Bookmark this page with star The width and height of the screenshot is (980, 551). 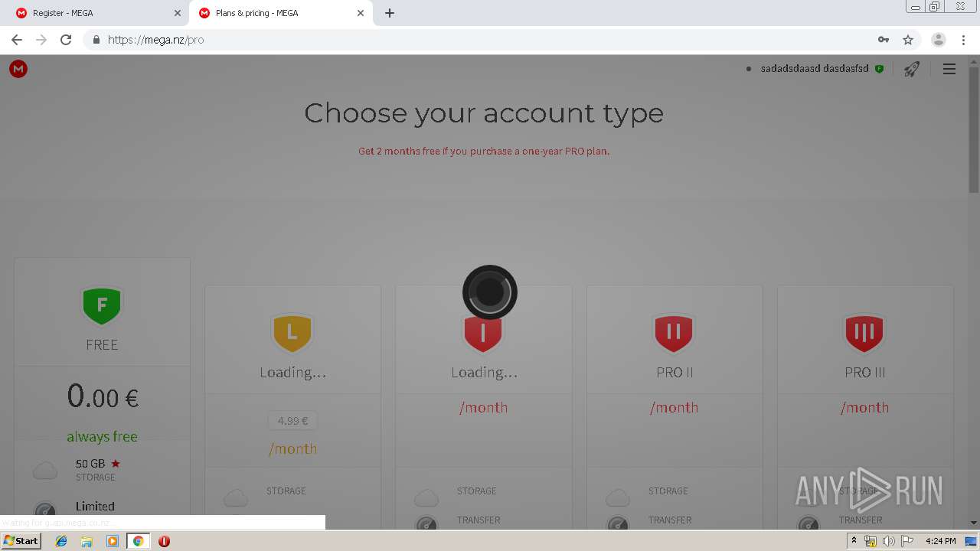tap(908, 40)
